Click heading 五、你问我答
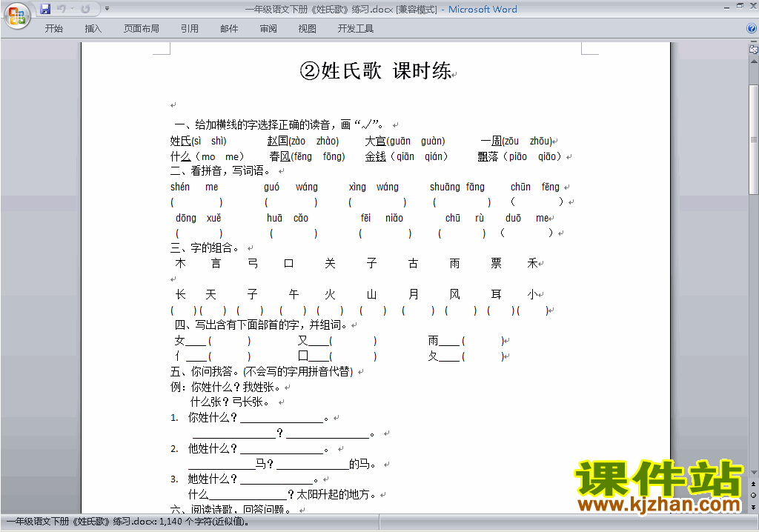Screen dimensions: 759x532 tap(262, 372)
